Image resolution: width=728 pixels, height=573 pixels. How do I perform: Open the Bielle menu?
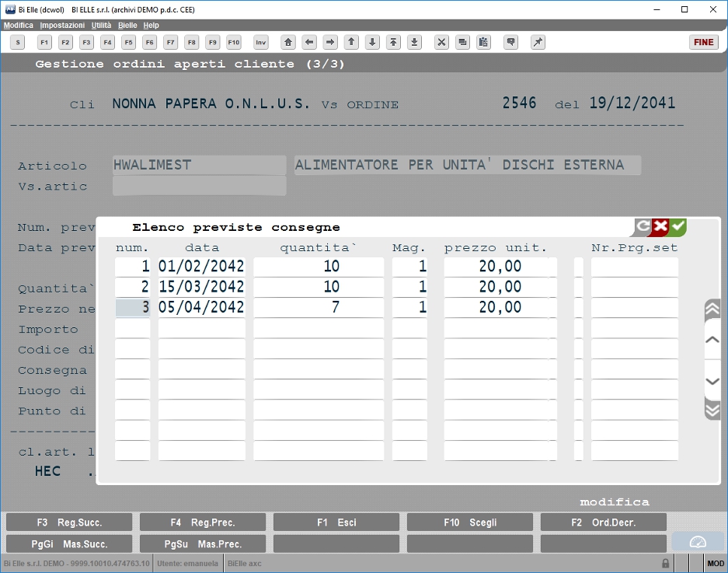coord(127,25)
